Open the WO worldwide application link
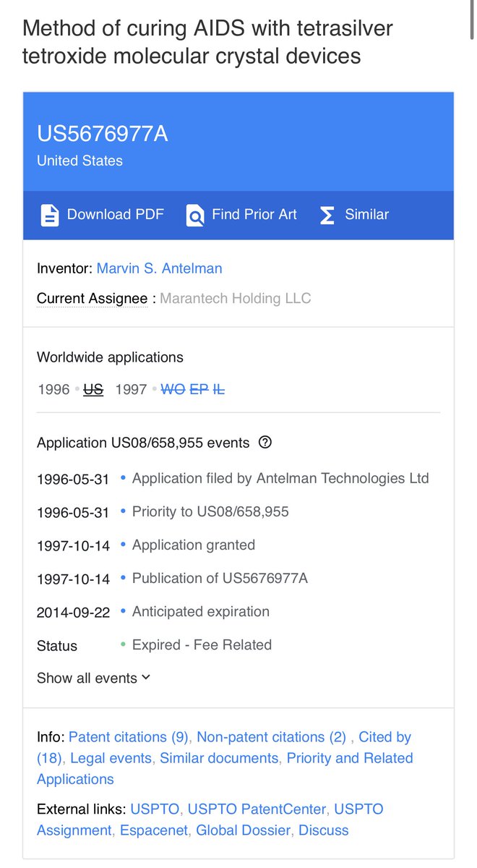Viewport: 477px width, 868px height. click(173, 389)
